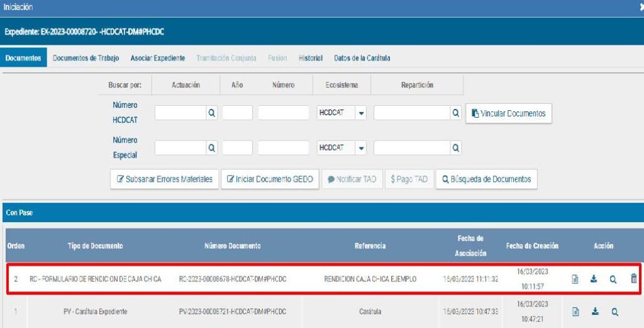Click the Número Documento column header
Viewport: 644px width, 328px height.
coord(233,246)
